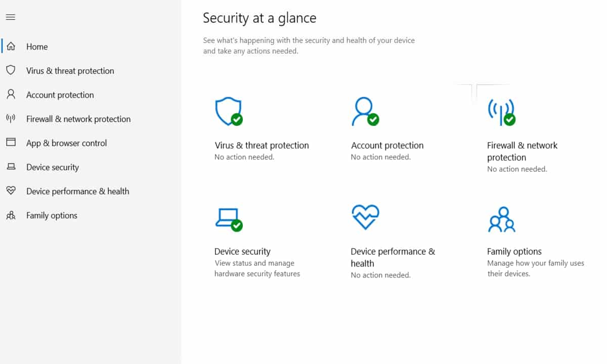Open the large Device security laptop icon
Image resolution: width=607 pixels, height=364 pixels.
point(228,218)
